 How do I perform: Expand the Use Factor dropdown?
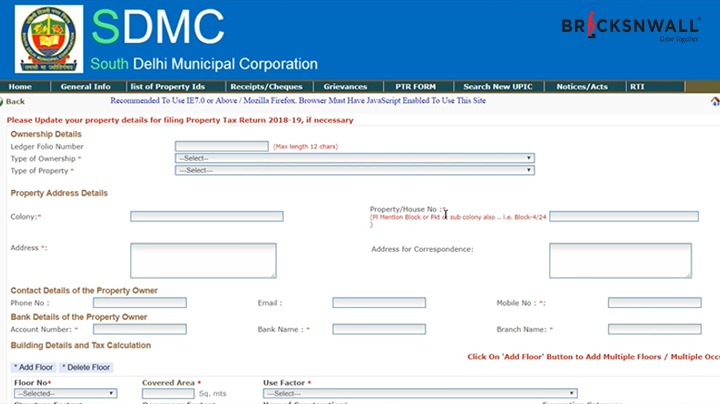click(x=420, y=393)
